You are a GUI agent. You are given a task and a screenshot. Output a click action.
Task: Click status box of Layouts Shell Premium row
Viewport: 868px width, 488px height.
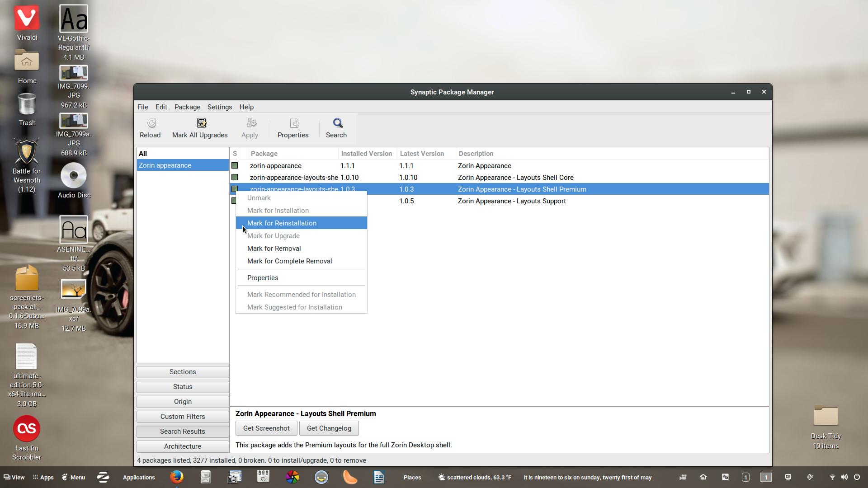point(235,189)
